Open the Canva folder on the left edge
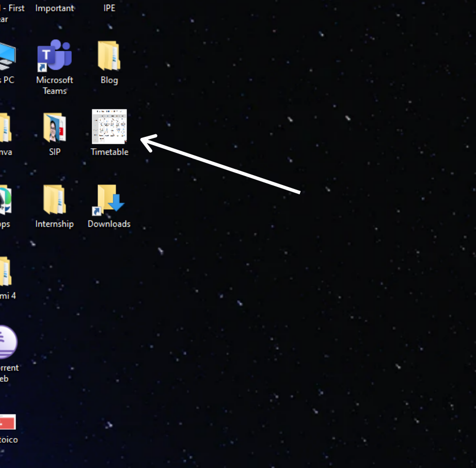This screenshot has height=468, width=476. (4, 127)
